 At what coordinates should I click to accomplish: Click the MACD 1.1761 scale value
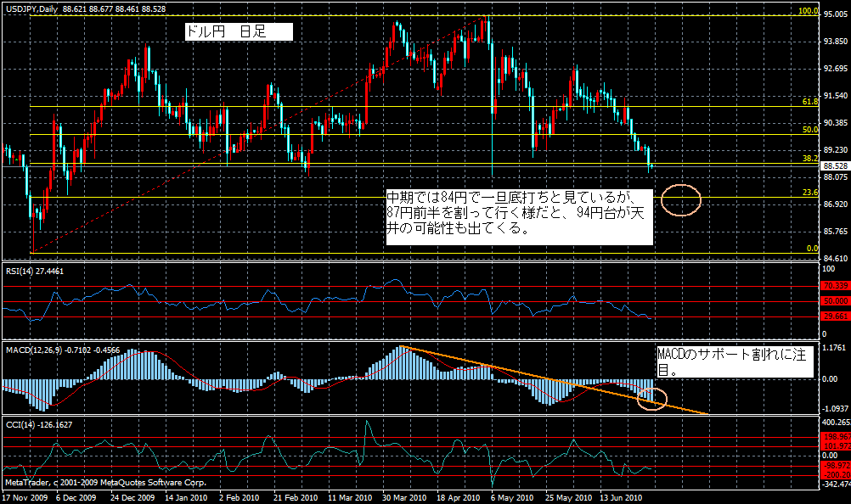point(835,347)
